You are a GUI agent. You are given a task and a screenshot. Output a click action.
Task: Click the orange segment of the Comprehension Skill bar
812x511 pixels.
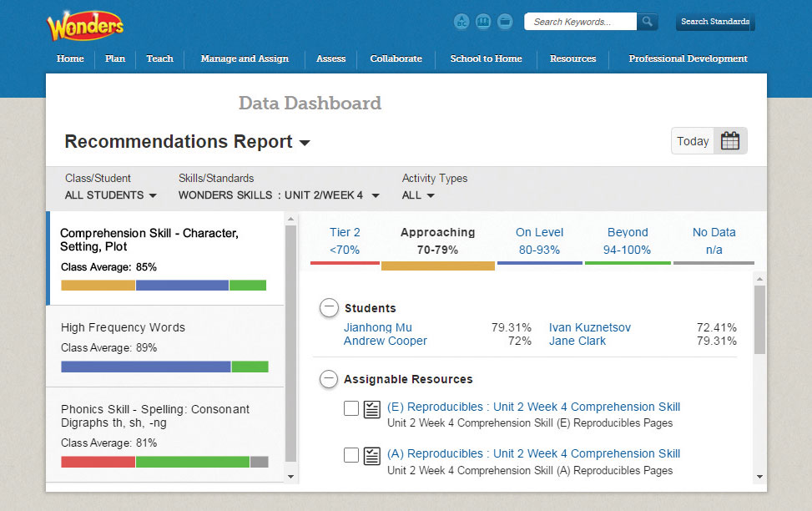point(98,285)
